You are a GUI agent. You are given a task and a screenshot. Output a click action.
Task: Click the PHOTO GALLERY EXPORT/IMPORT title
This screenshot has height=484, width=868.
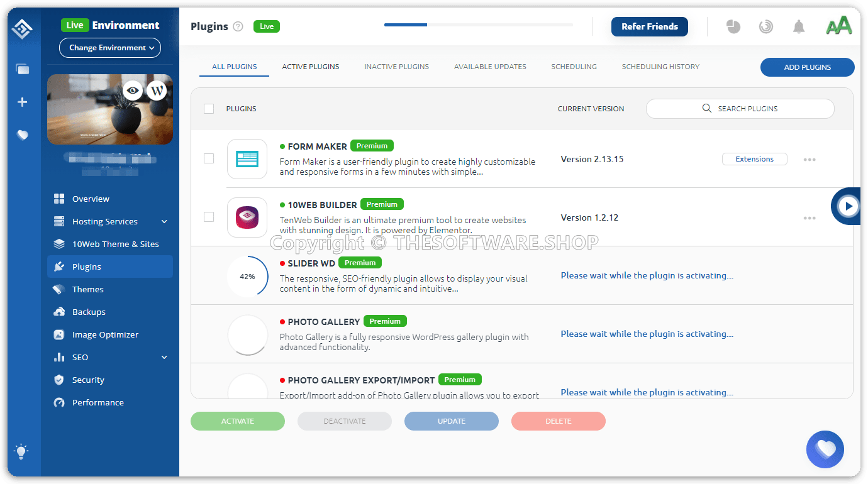(361, 380)
